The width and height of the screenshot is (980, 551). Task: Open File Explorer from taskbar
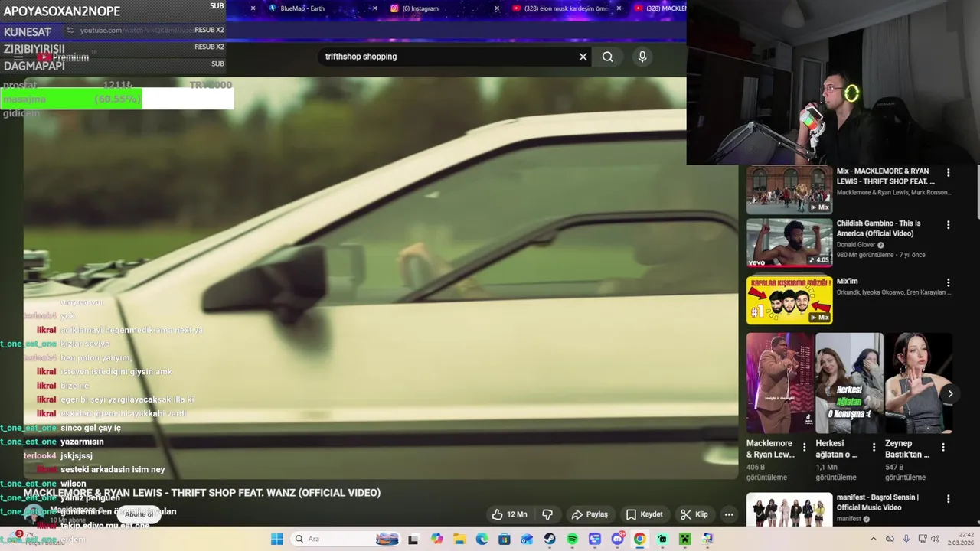tap(459, 539)
